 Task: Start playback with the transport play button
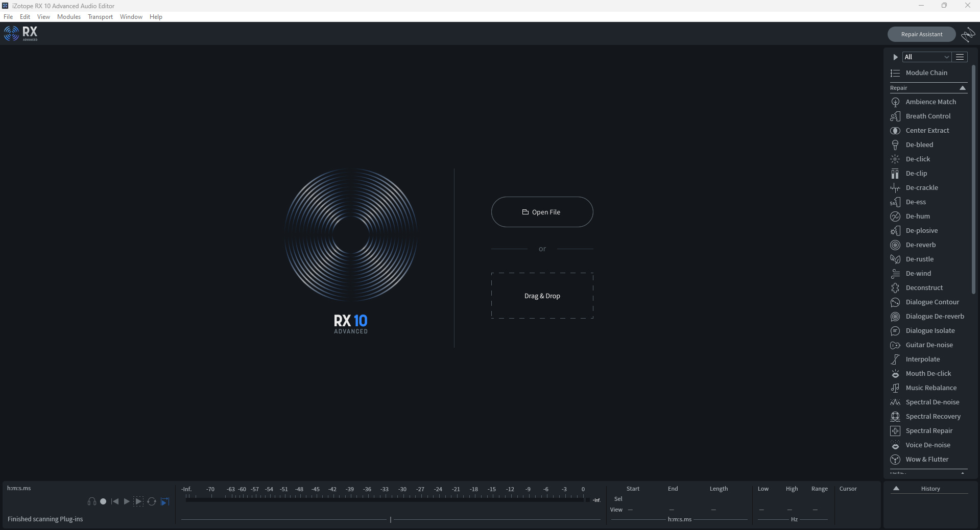pyautogui.click(x=127, y=501)
